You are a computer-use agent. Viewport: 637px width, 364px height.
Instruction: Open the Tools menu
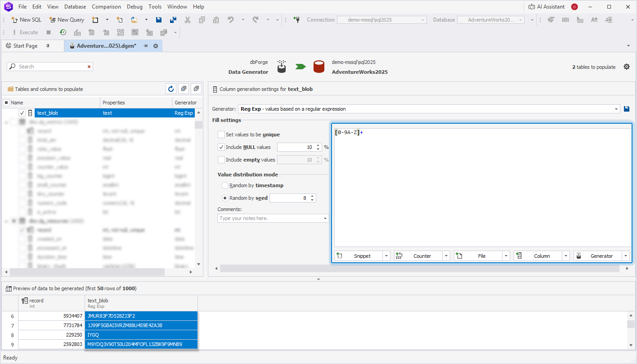coord(155,7)
